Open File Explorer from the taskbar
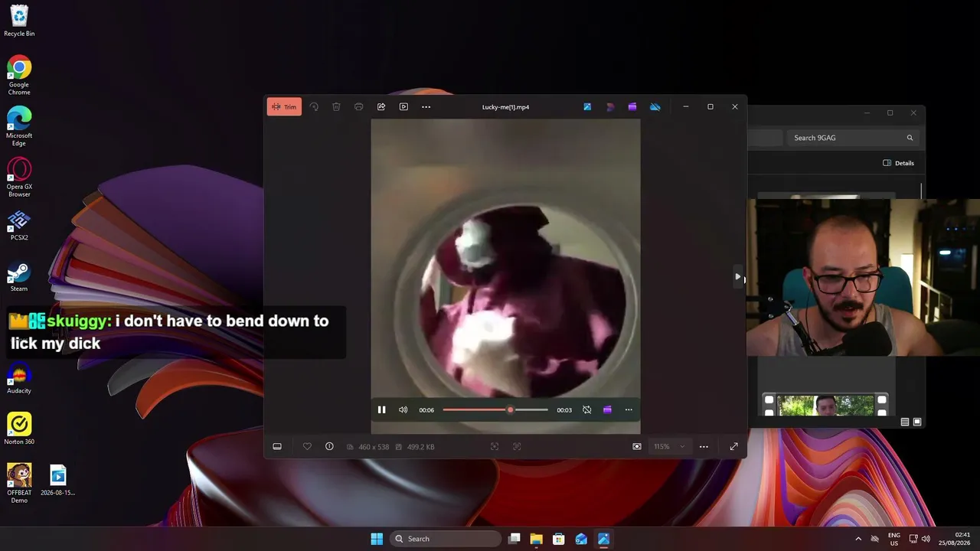Viewport: 980px width, 551px height. (537, 539)
